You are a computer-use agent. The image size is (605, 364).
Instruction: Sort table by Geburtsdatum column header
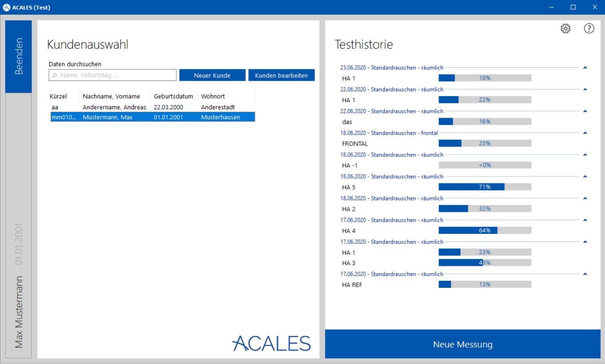coord(173,97)
